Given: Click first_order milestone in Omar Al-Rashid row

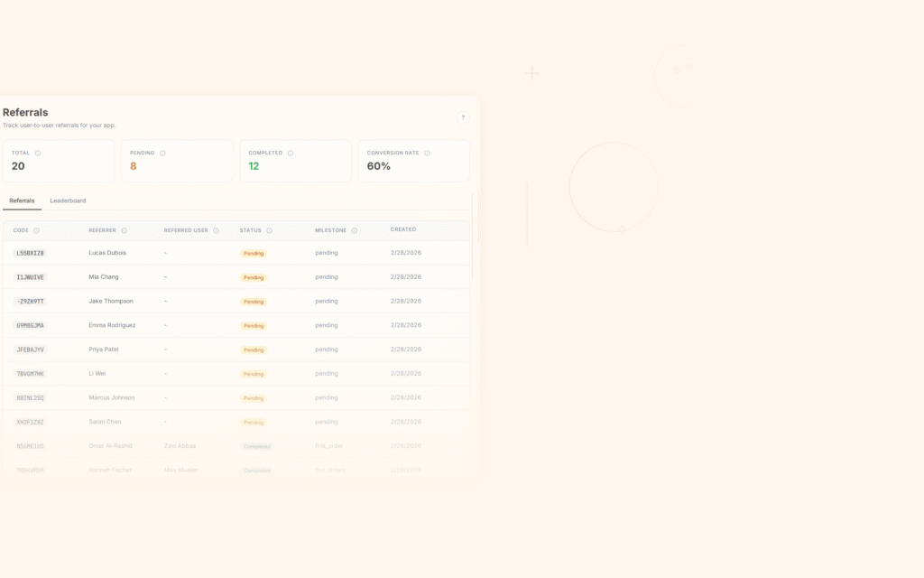Looking at the screenshot, I should coord(328,446).
